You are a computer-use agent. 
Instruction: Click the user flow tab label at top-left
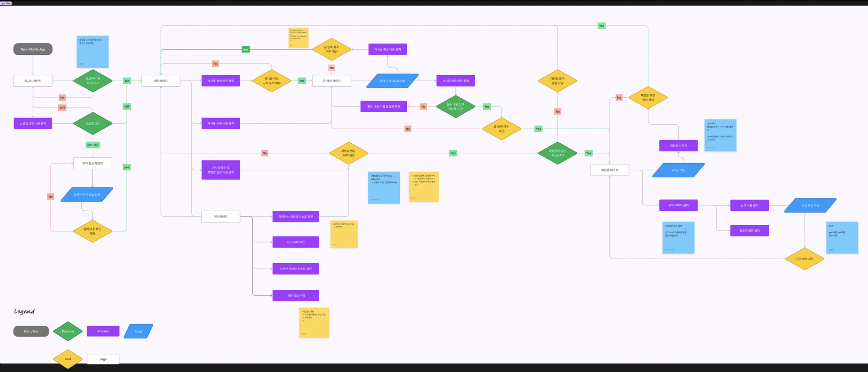coord(6,3)
